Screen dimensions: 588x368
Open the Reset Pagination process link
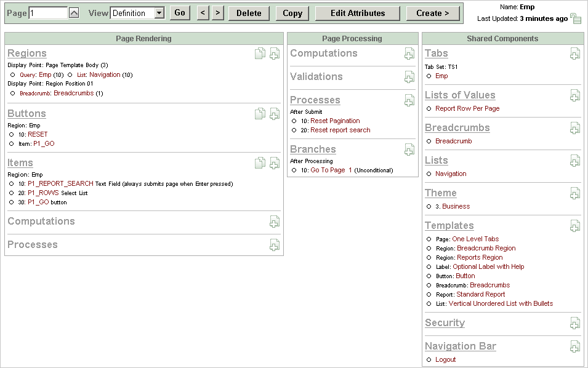point(335,121)
